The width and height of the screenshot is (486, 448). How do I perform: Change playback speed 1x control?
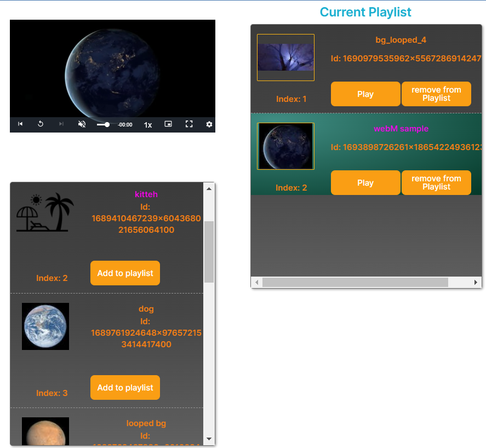coord(148,125)
